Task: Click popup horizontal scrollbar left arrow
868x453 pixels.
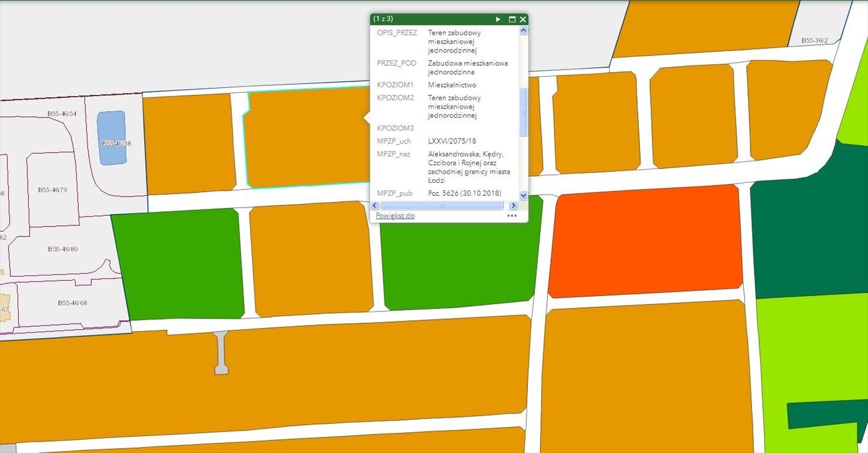Action: (x=374, y=205)
